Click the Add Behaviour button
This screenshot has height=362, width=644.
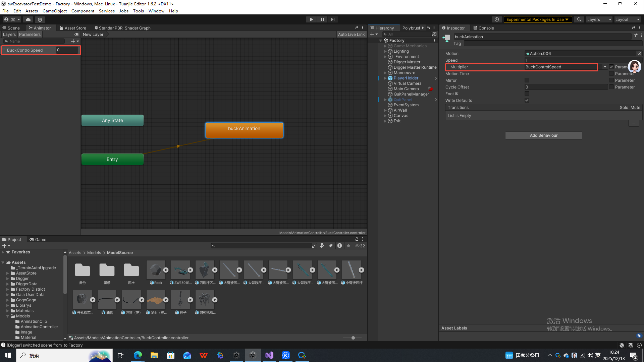543,135
